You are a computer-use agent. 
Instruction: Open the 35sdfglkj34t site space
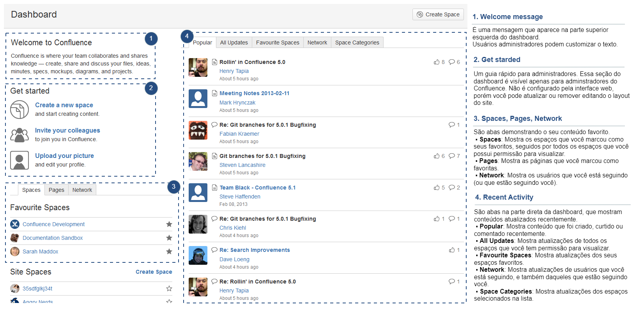[x=37, y=289]
